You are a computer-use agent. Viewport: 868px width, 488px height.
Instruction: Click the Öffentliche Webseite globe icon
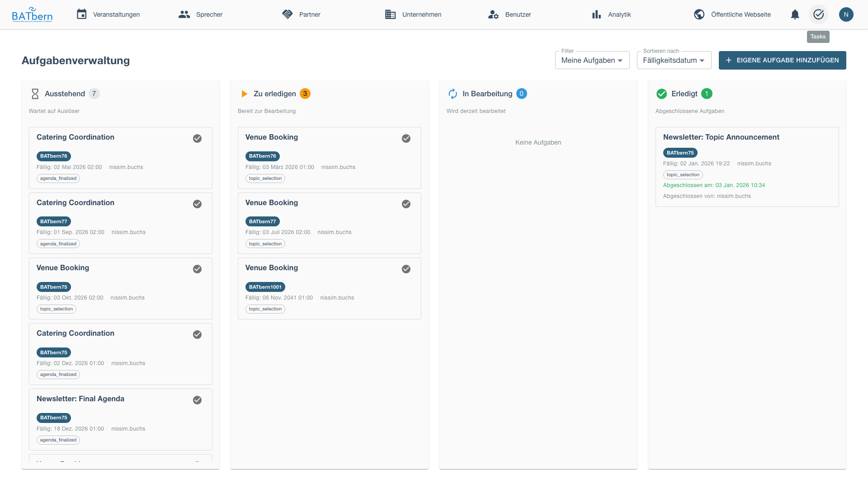point(699,14)
